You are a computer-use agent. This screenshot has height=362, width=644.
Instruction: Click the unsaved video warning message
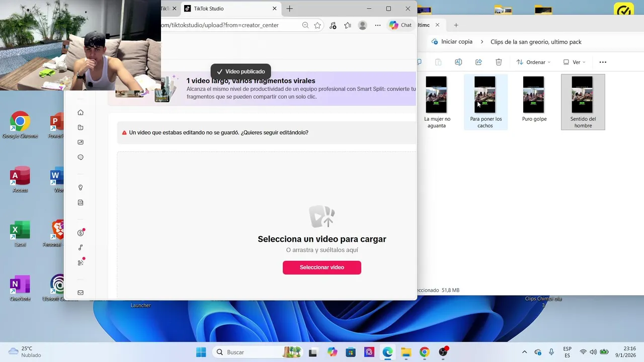pos(218,133)
